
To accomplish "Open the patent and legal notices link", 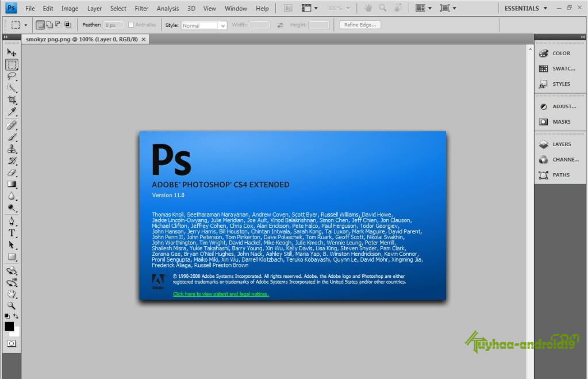I will (221, 294).
